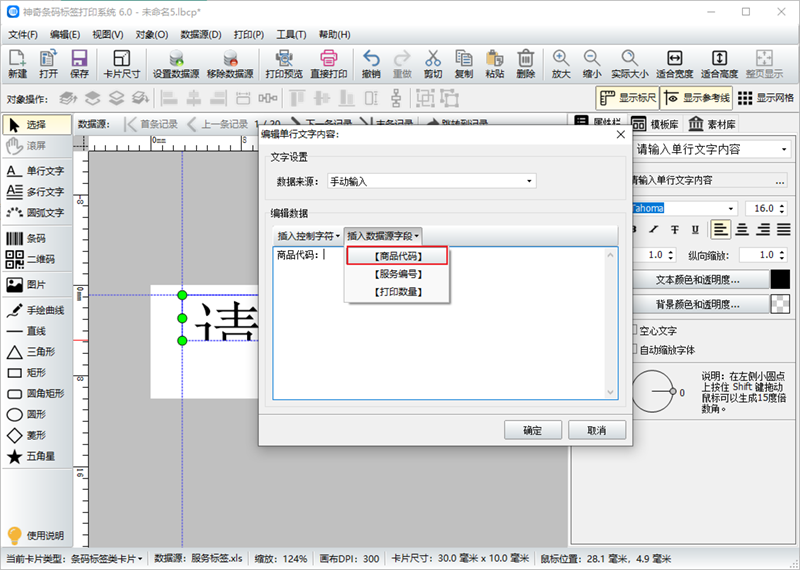Click the 适合宽度 fit width icon
Viewport: 800px width, 570px height.
click(675, 64)
